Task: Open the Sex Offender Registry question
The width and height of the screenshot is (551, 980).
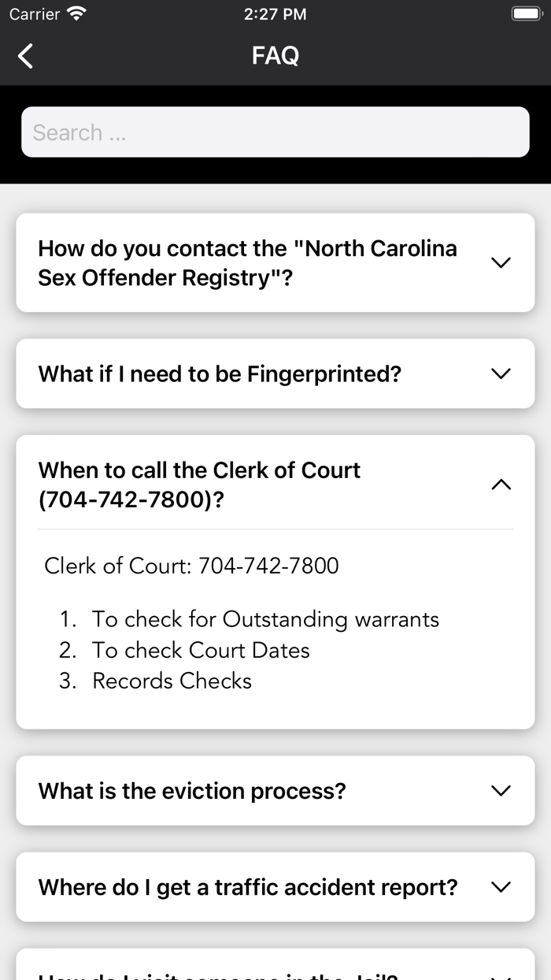Action: pyautogui.click(x=501, y=262)
